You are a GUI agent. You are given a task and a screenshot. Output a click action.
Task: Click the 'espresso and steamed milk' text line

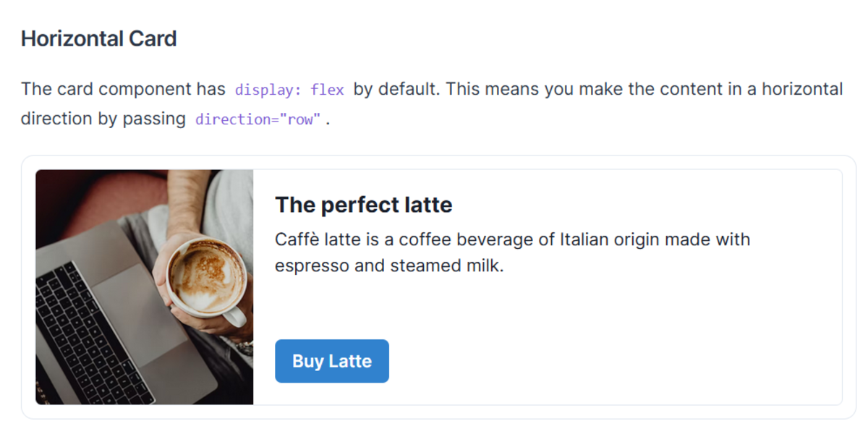tap(388, 266)
